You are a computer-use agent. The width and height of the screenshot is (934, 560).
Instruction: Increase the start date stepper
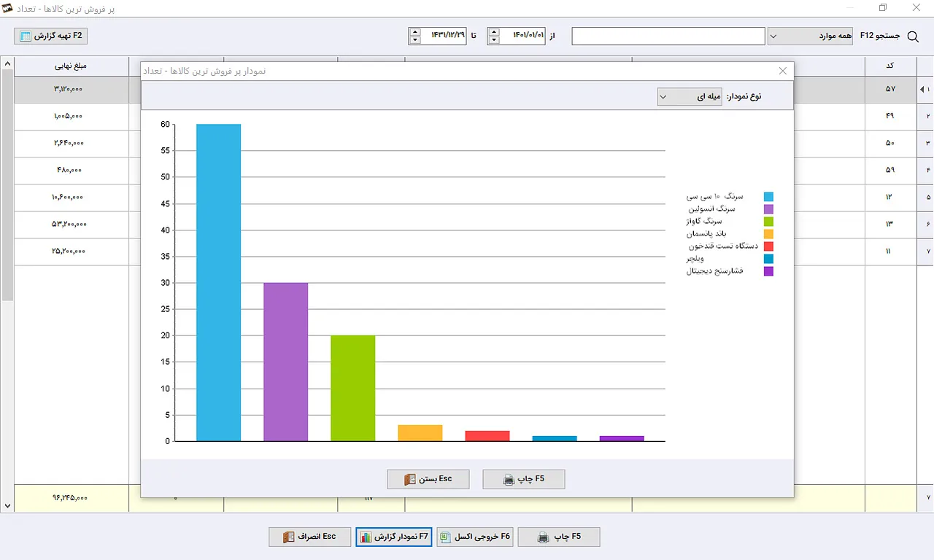tap(494, 31)
